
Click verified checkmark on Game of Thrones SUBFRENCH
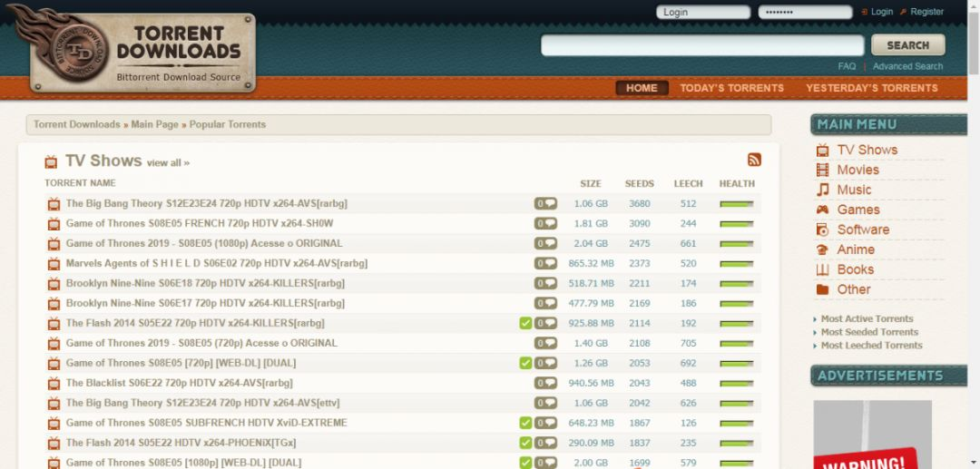[x=525, y=423]
